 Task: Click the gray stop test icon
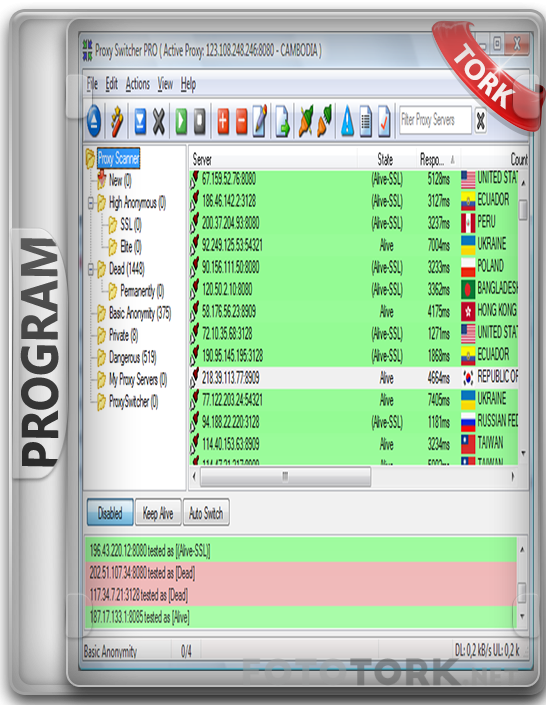[200, 120]
